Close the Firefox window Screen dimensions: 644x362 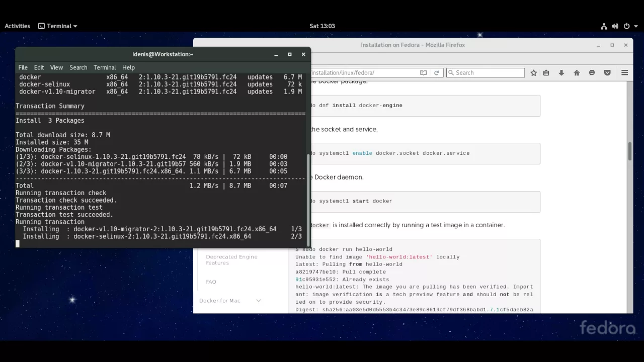(625, 45)
